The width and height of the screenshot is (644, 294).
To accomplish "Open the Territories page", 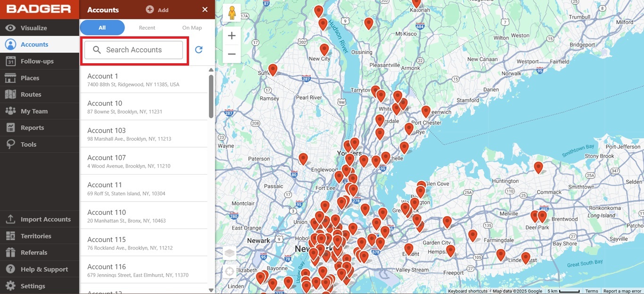I will pos(40,236).
